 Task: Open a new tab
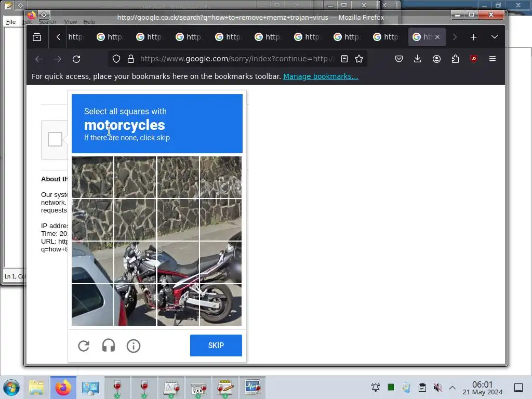(x=474, y=37)
